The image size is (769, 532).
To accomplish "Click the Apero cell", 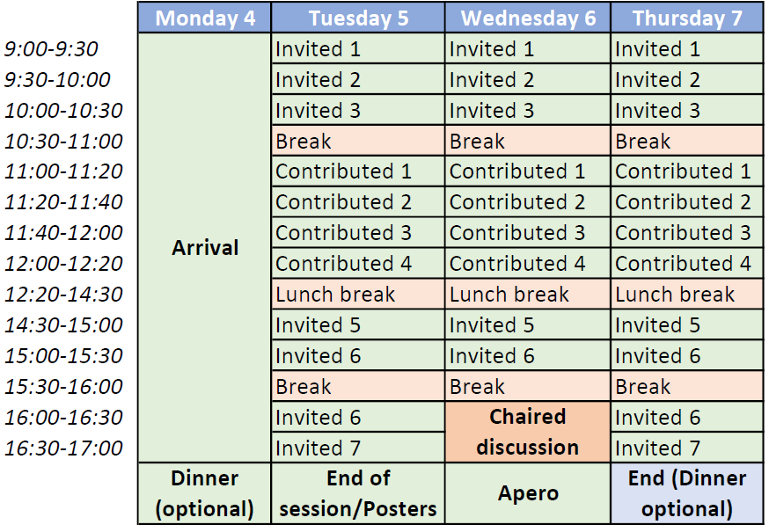I will point(528,493).
